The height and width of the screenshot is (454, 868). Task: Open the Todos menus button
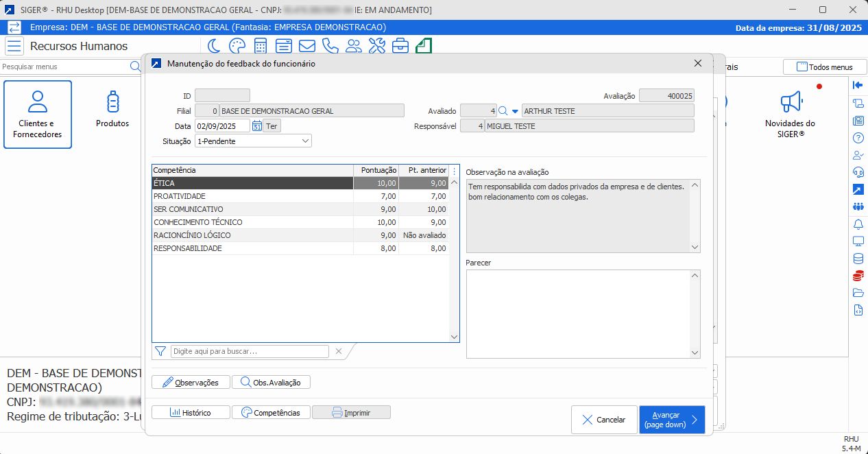(x=824, y=67)
